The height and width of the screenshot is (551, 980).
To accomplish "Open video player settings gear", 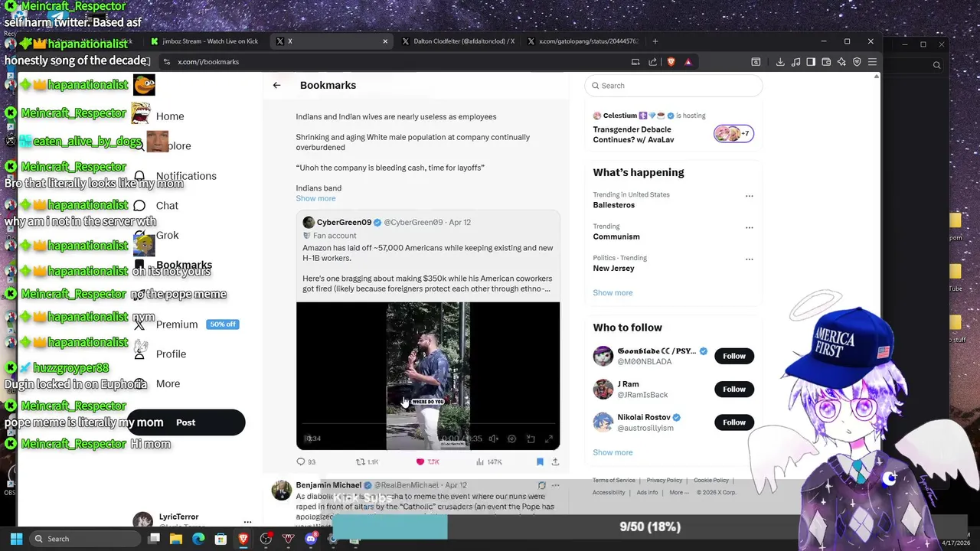I will click(511, 439).
